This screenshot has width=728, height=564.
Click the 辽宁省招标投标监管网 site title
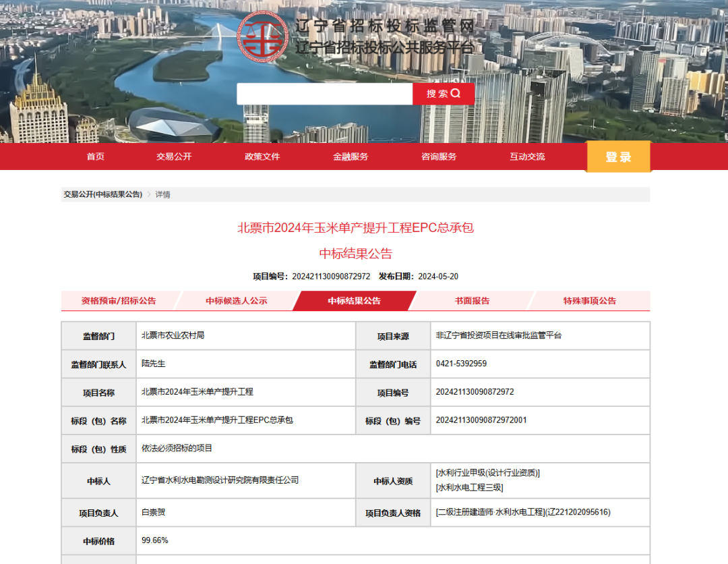385,27
